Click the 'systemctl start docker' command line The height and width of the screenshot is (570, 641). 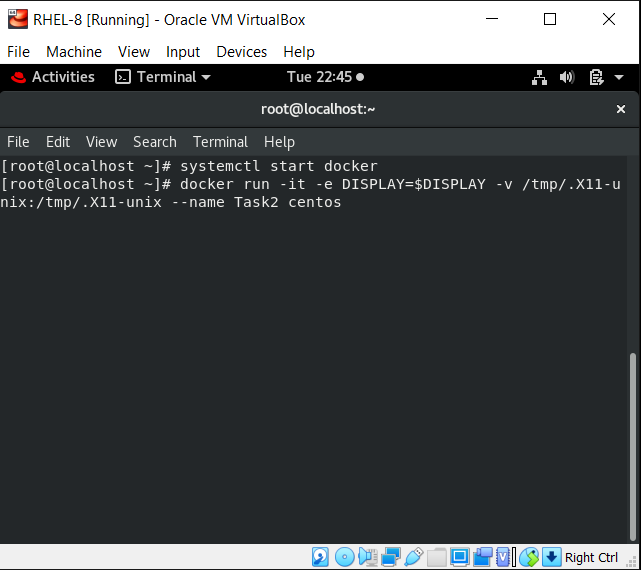point(189,166)
